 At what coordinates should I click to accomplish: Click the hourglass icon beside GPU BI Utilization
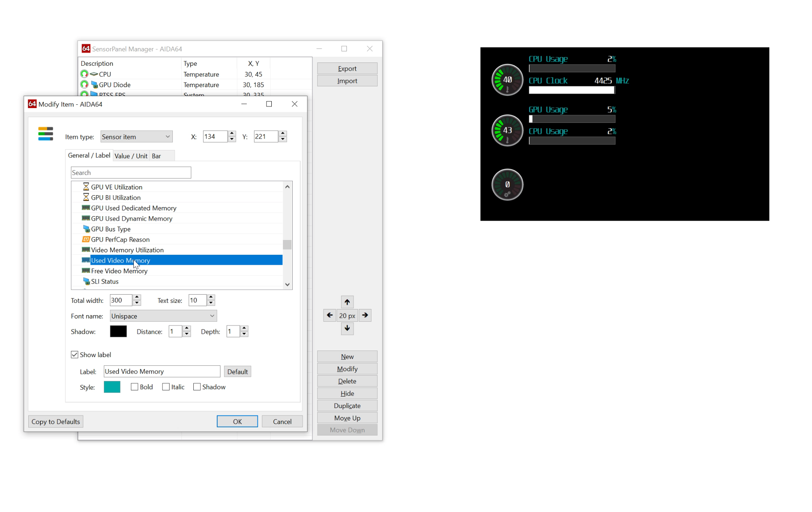coord(86,198)
